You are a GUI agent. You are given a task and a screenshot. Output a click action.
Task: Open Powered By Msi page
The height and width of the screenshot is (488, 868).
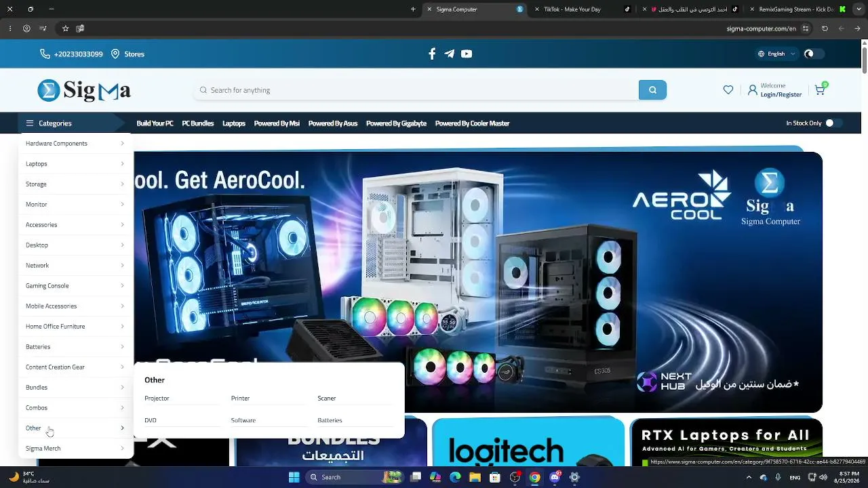(277, 123)
